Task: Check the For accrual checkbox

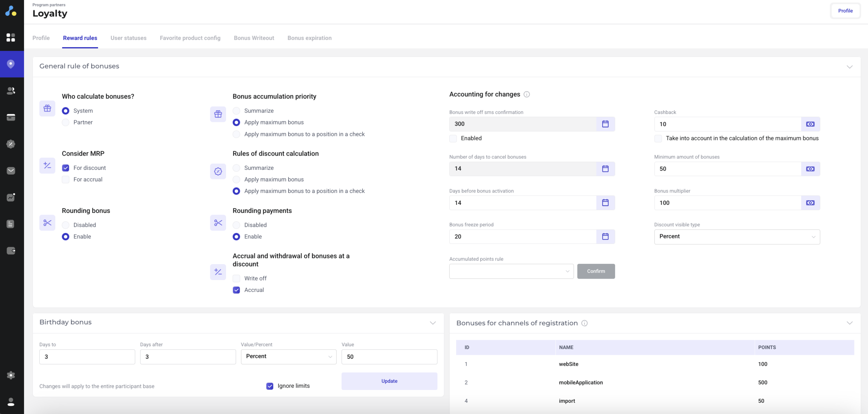Action: [x=66, y=180]
